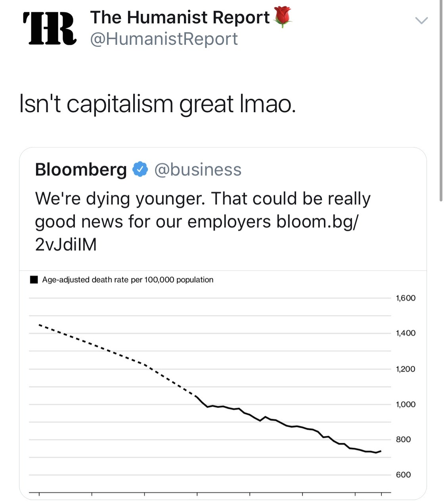Click the 1,600 axis label
Image resolution: width=446 pixels, height=504 pixels.
(406, 298)
